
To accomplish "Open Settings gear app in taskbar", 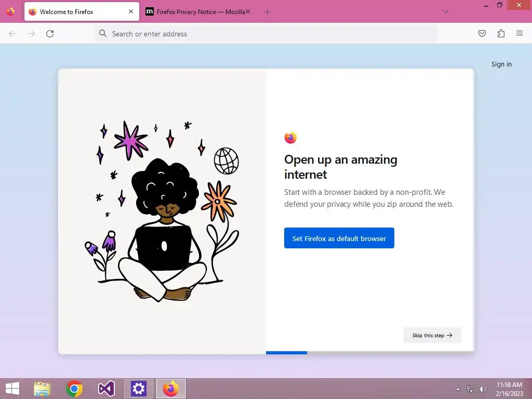I will [138, 389].
